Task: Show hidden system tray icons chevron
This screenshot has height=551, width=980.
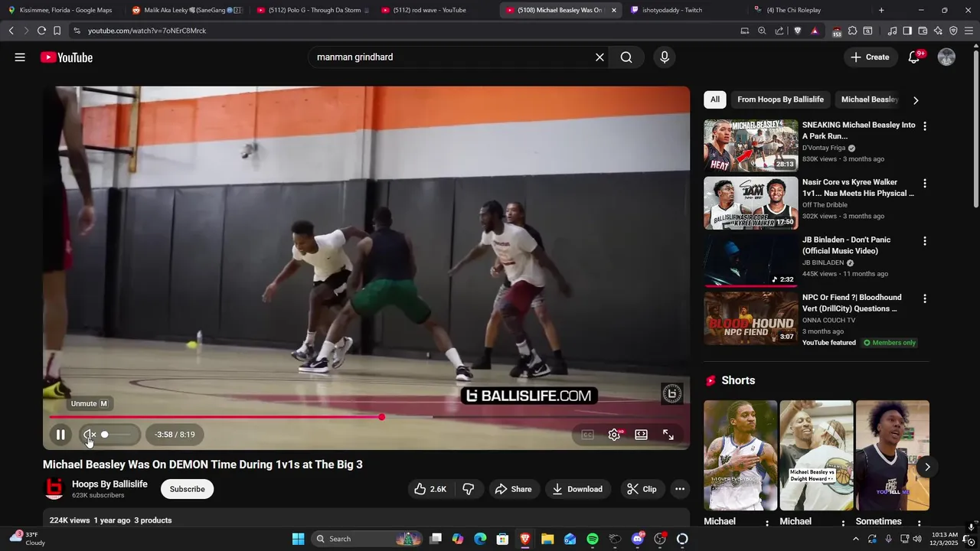Action: 856,539
